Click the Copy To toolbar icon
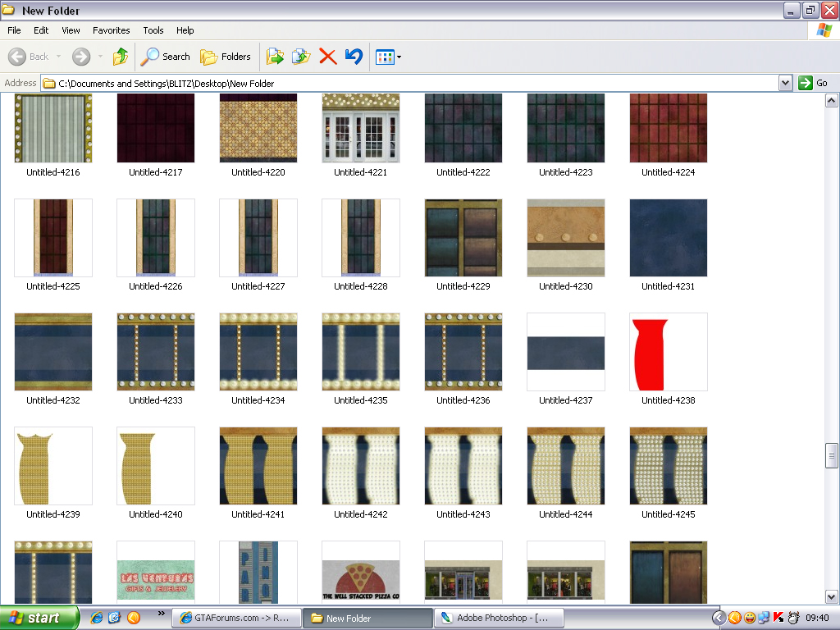Screen dimensions: 840x630 [x=301, y=57]
